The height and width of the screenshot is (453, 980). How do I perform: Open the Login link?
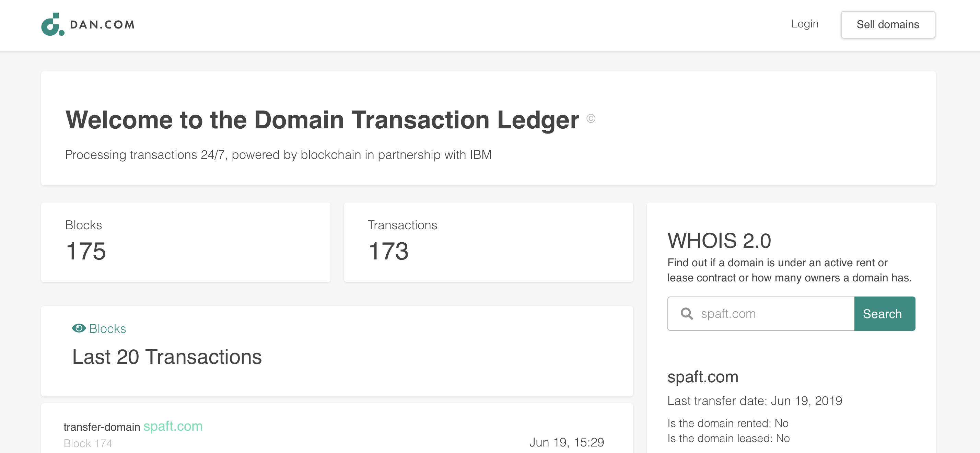coord(805,24)
